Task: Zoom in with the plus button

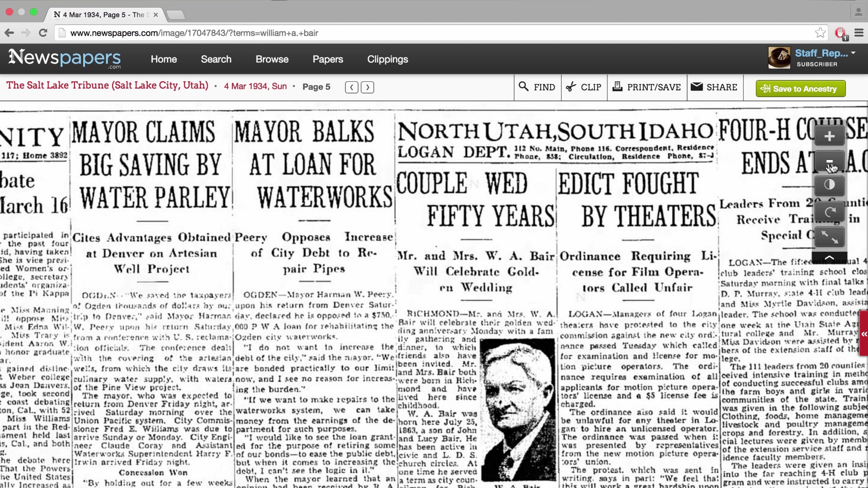Action: [x=829, y=136]
